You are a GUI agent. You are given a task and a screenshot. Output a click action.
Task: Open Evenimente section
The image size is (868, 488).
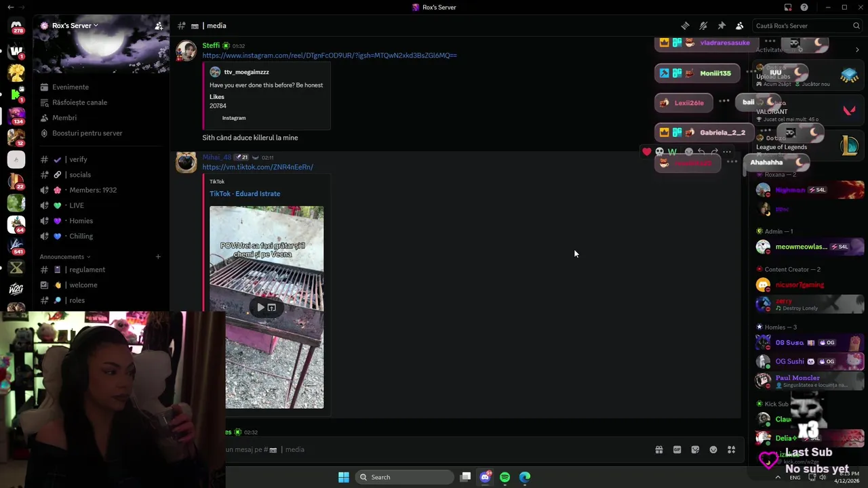click(101, 87)
